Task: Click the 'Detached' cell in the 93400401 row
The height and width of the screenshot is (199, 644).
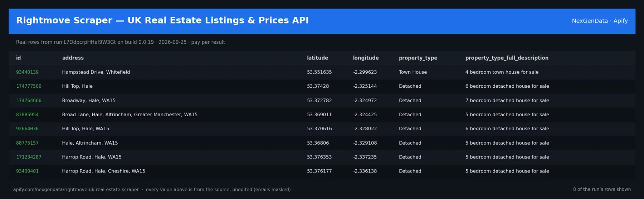Action: pos(410,171)
